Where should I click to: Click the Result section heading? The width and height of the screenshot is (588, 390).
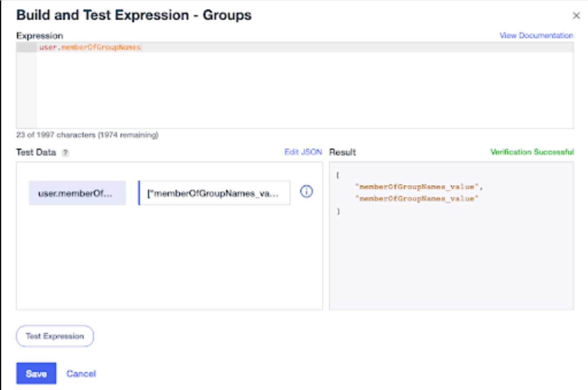click(342, 152)
